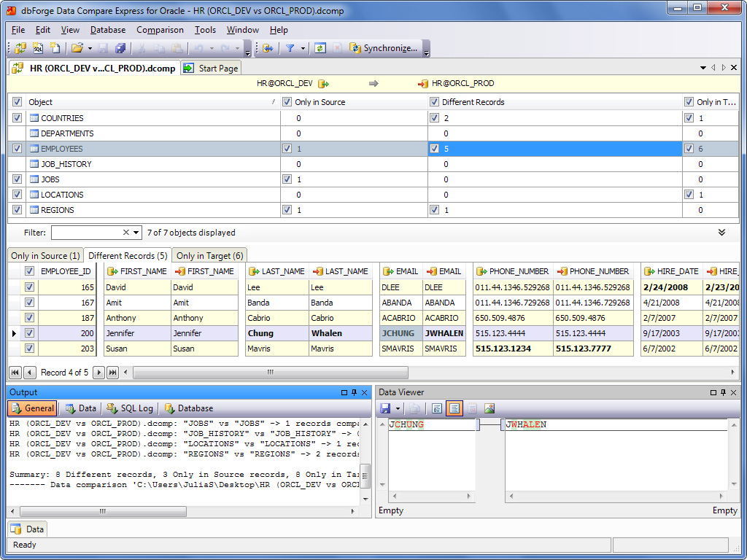Image resolution: width=747 pixels, height=560 pixels.
Task: Click the green Refresh comparison icon
Action: [x=320, y=48]
